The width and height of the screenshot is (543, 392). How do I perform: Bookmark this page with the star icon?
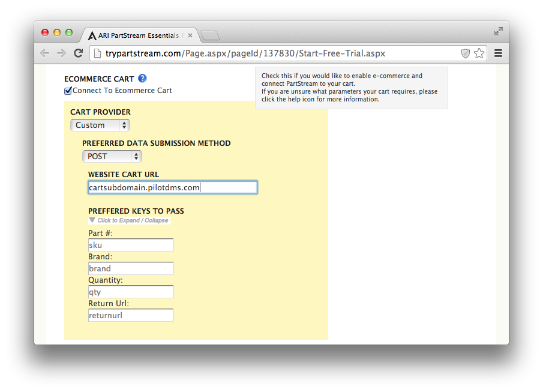[x=479, y=53]
